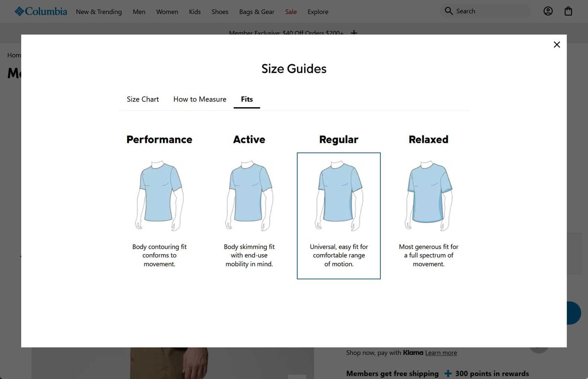Open the How to Measure tab
The height and width of the screenshot is (379, 588).
[200, 99]
